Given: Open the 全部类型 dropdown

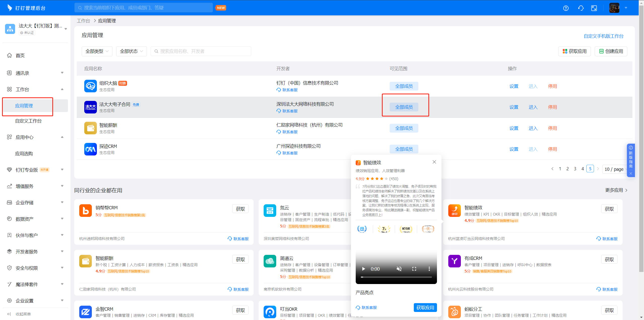Looking at the screenshot, I should (97, 51).
